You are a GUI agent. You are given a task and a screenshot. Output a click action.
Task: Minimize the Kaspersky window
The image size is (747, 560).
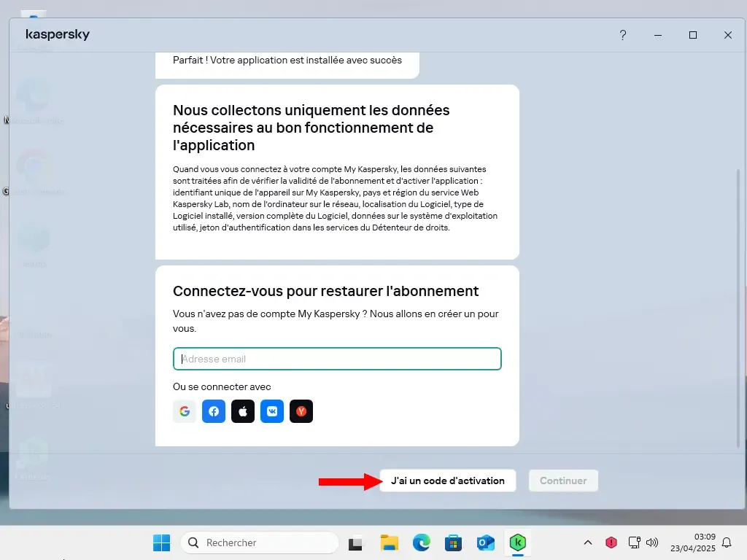click(x=658, y=35)
